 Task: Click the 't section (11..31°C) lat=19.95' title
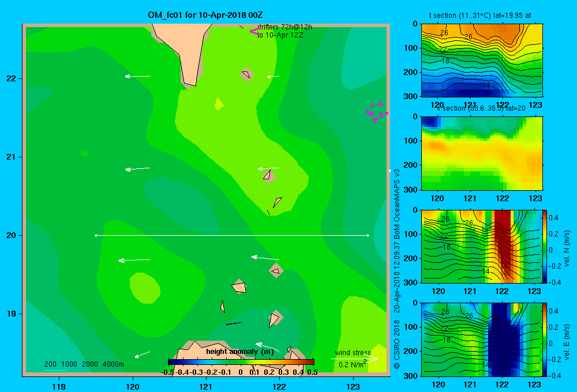(x=480, y=16)
